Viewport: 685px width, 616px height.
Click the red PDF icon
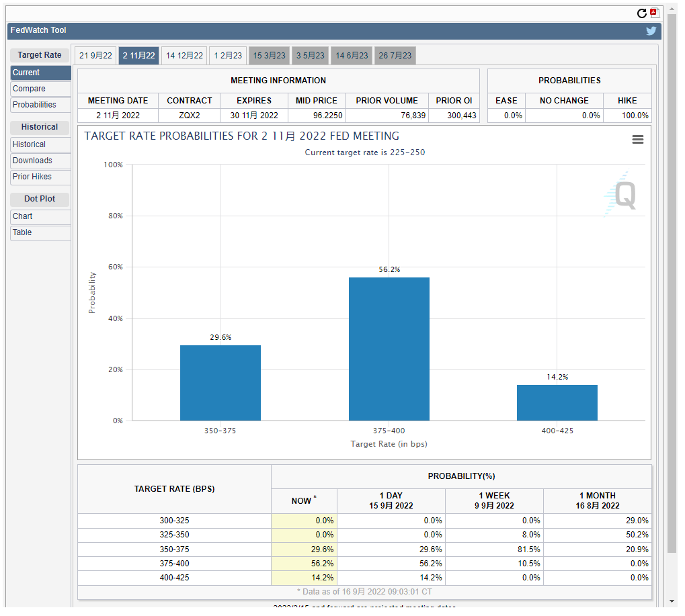654,13
